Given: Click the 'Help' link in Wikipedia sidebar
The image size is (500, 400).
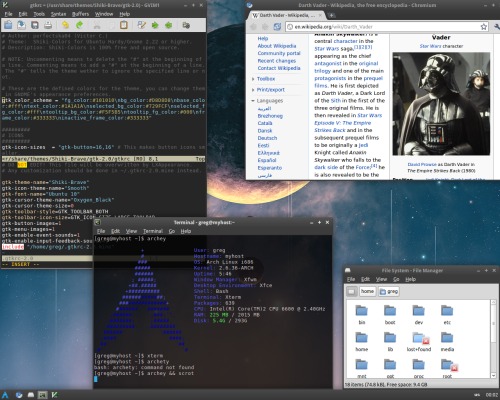Looking at the screenshot, I should pyautogui.click(x=263, y=39).
